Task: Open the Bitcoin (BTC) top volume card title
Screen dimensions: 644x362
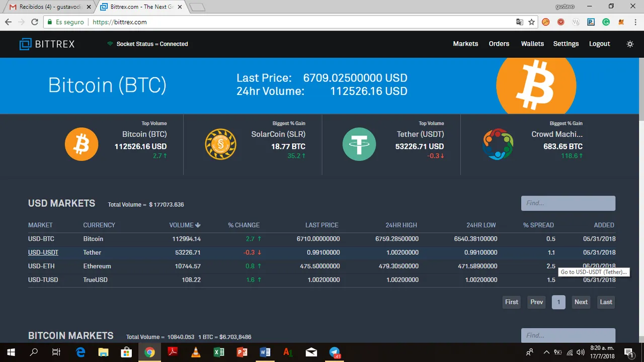Action: tap(144, 134)
